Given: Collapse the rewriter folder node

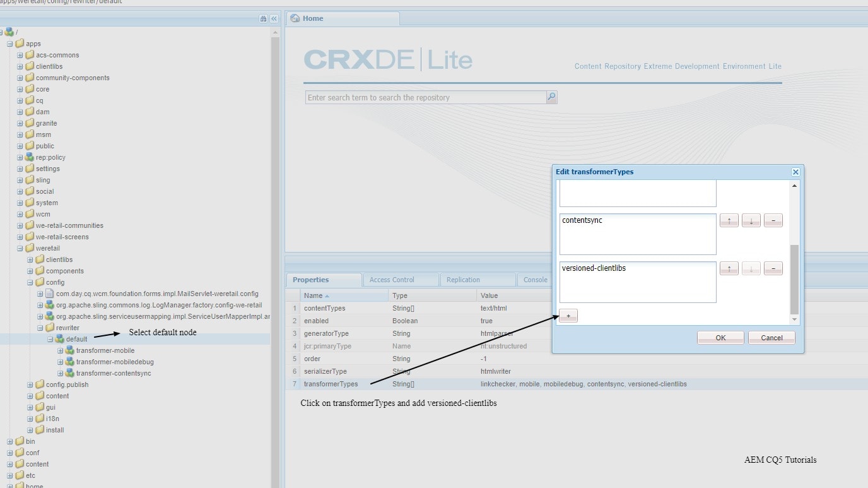Looking at the screenshot, I should pyautogui.click(x=39, y=328).
